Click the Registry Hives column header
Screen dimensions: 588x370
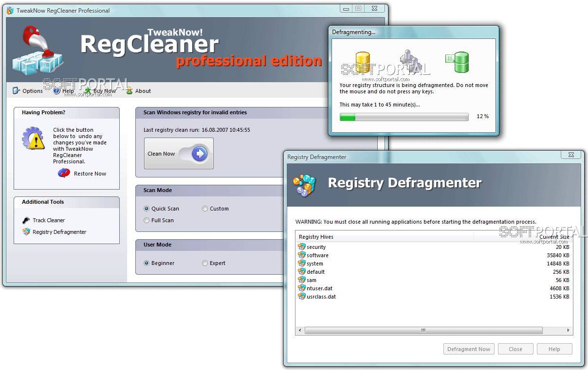385,237
